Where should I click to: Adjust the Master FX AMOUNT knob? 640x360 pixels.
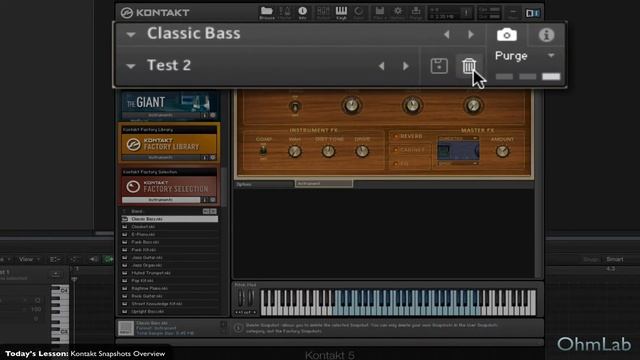[502, 151]
